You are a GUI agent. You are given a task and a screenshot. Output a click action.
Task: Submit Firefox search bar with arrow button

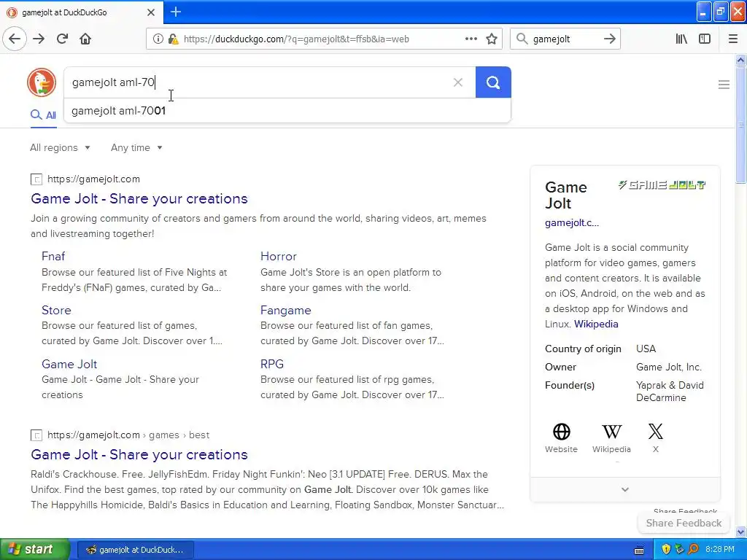point(609,39)
